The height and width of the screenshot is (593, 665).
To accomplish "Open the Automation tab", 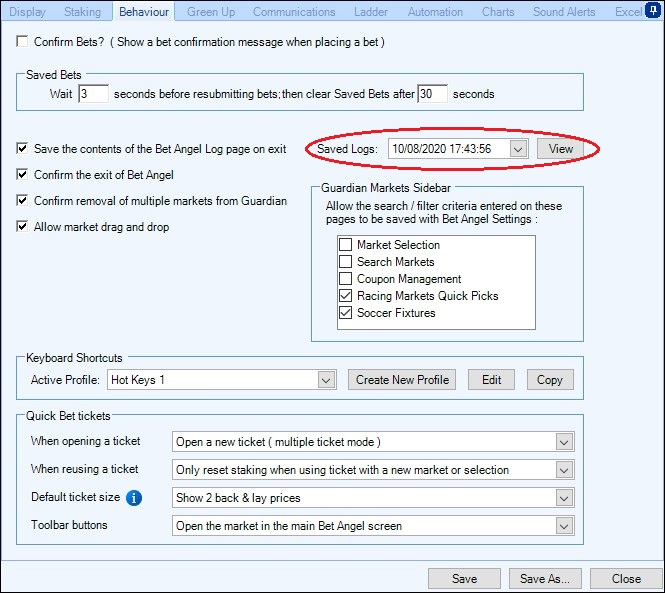I will (436, 11).
